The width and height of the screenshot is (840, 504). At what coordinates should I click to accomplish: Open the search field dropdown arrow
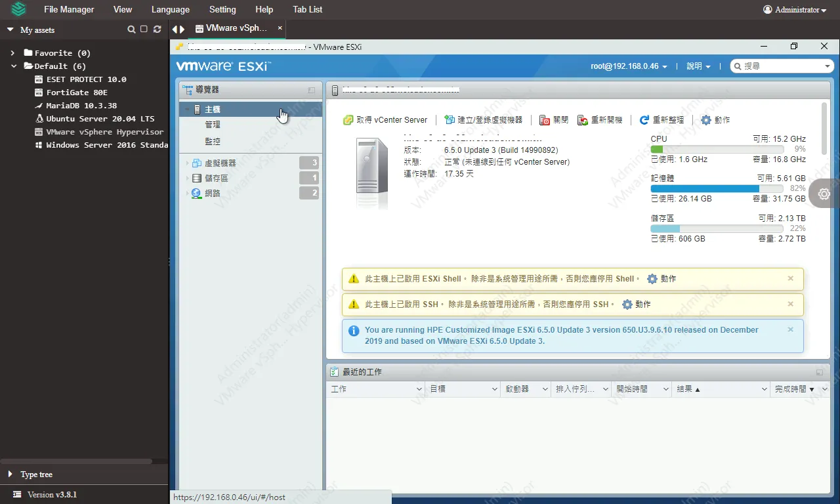[828, 67]
